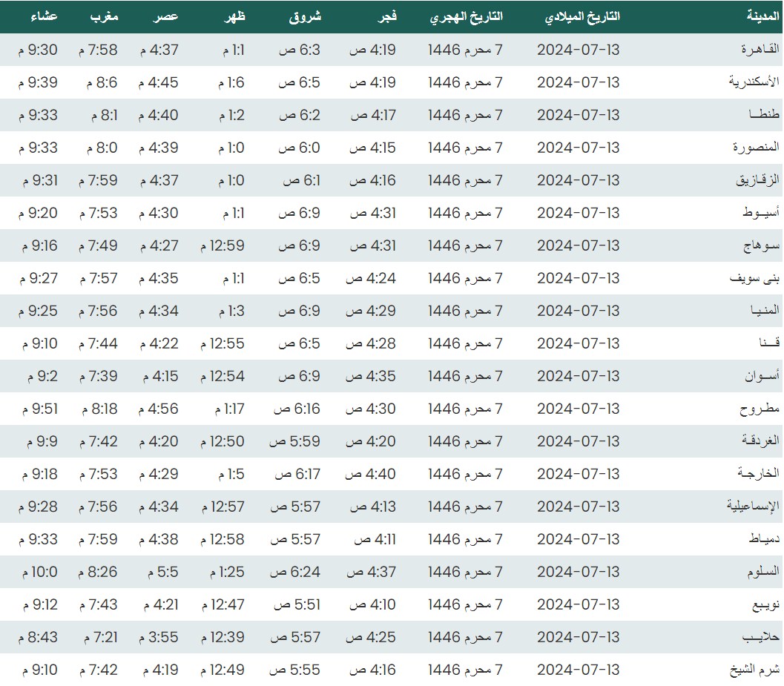
Task: Select the عصر time 4:21 م for نويبع
Action: tap(159, 604)
